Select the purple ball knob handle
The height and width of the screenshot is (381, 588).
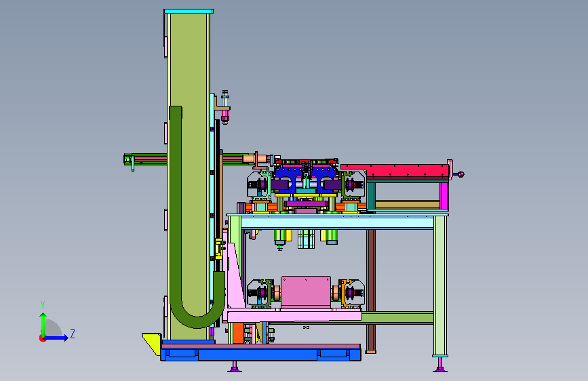pos(461,174)
